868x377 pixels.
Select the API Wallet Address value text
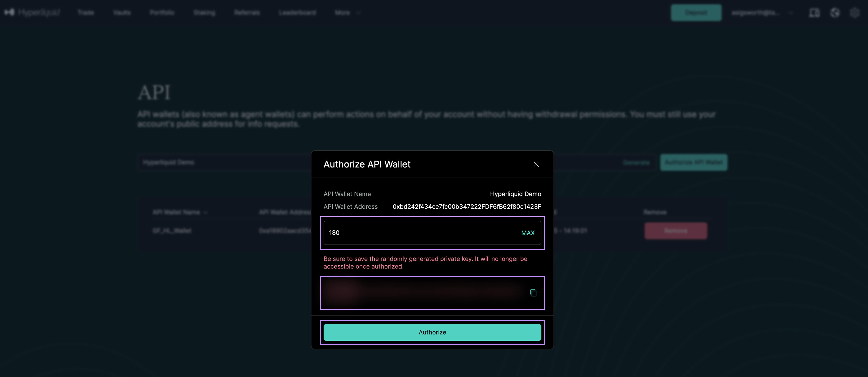[467, 207]
